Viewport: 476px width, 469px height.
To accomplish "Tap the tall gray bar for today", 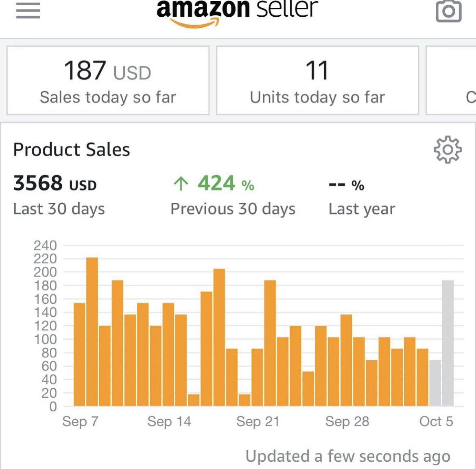I will pos(448,343).
